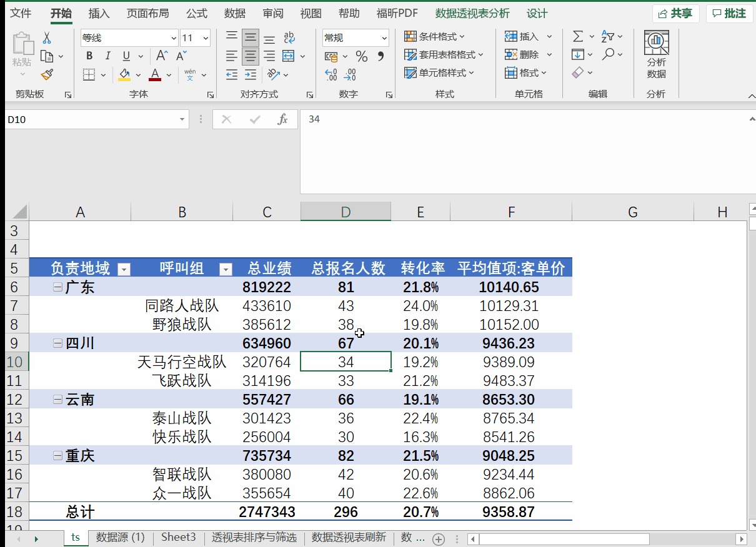The image size is (756, 547).
Task: Collapse the 四川 group
Action: coord(58,343)
